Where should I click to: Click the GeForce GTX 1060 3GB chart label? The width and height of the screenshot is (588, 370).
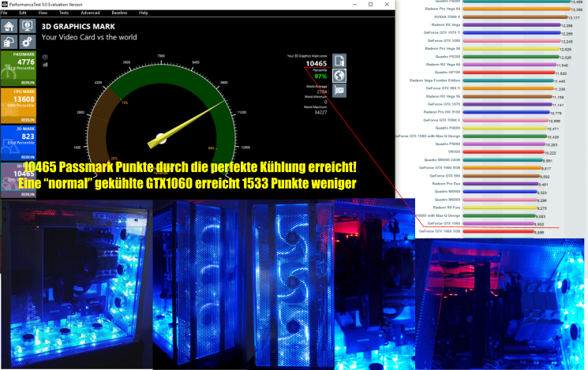coord(440,231)
